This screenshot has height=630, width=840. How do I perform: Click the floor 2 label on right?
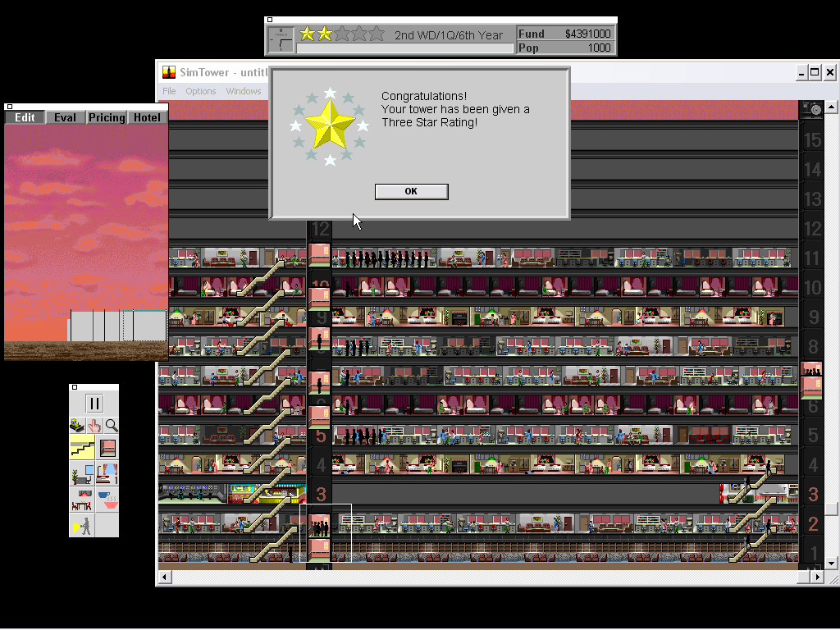tap(814, 523)
